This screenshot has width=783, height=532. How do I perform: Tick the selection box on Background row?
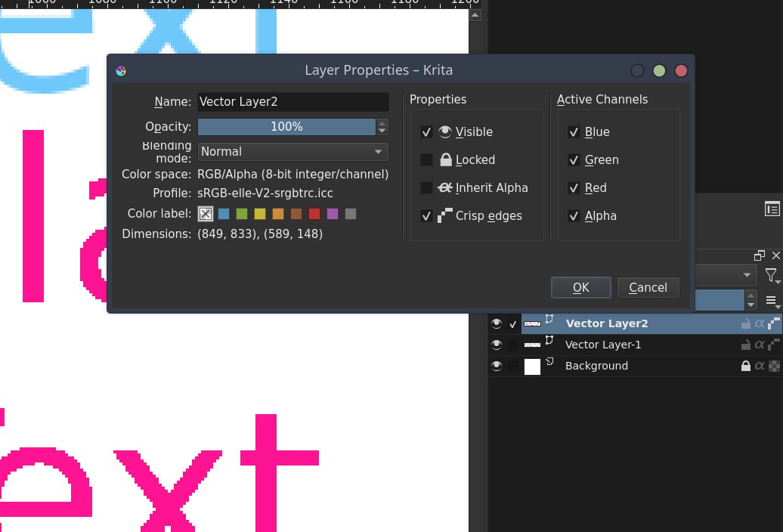point(513,367)
